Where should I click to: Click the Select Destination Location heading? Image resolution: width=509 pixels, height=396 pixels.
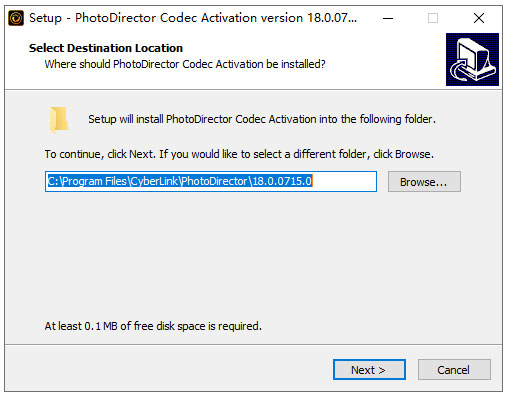(x=106, y=48)
